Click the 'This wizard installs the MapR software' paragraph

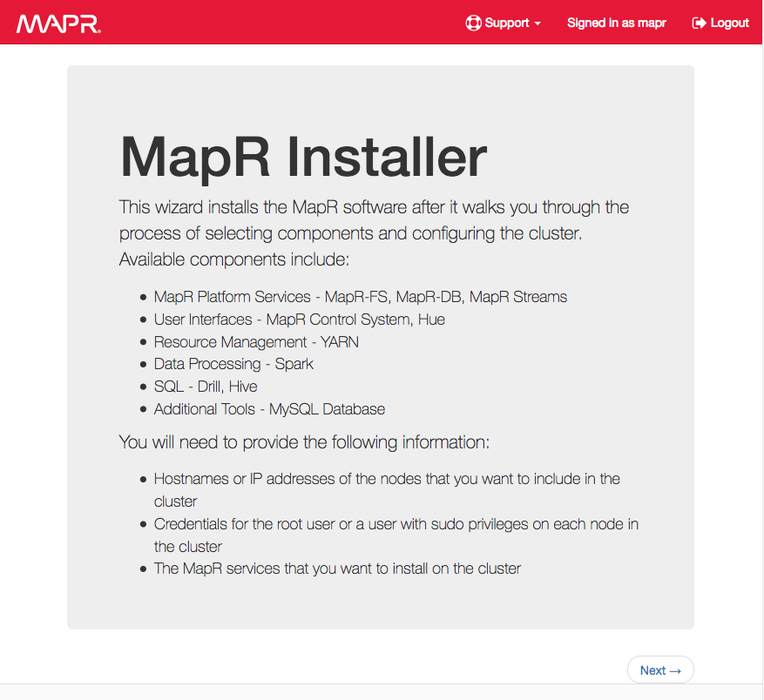[x=375, y=232]
